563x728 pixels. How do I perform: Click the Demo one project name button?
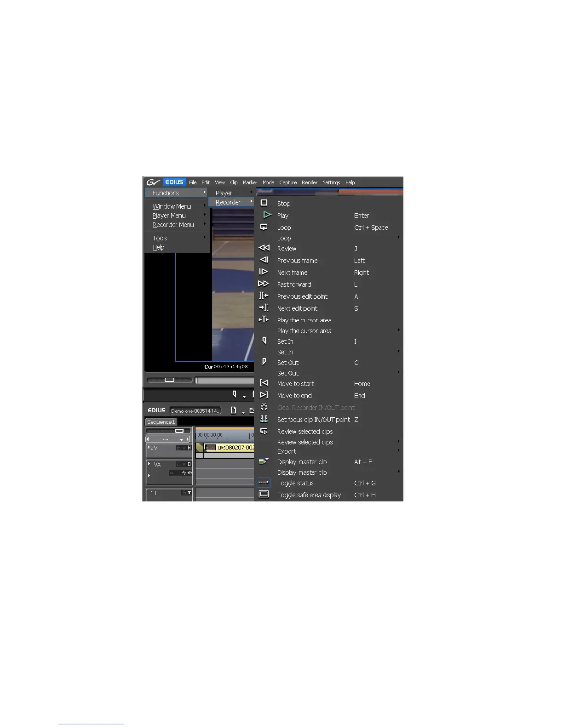195,410
